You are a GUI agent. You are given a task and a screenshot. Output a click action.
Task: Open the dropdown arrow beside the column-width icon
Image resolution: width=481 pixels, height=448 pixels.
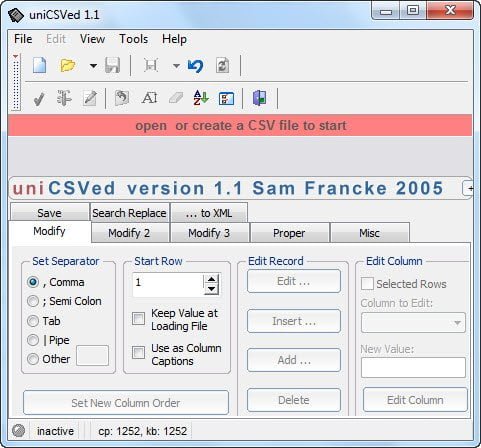coord(176,66)
